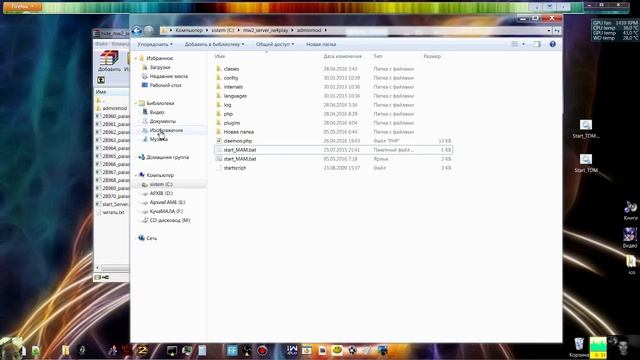Viewport: 640px width, 360px height.
Task: Sort by Дата изменения column header
Action: [x=342, y=56]
